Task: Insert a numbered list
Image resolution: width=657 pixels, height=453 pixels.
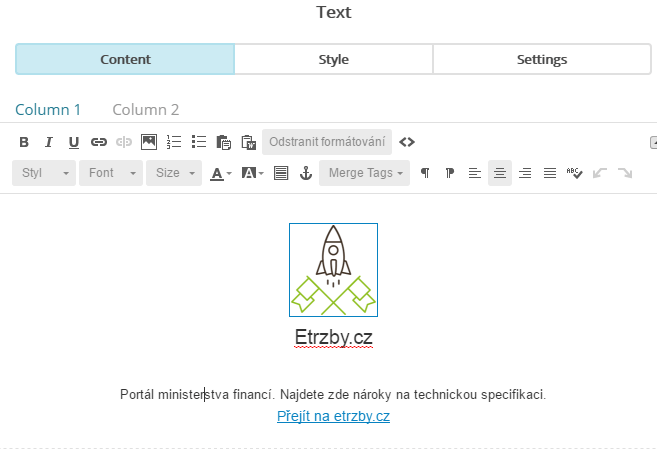Action: [174, 142]
